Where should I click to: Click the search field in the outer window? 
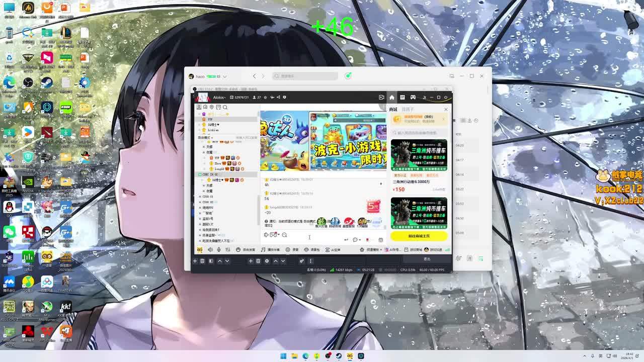[x=305, y=76]
